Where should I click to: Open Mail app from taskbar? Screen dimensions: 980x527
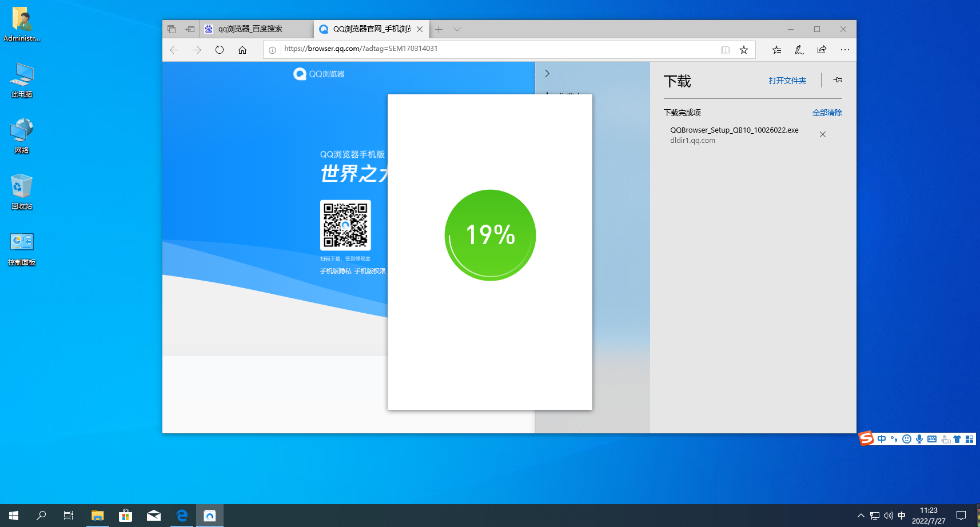[x=154, y=516]
